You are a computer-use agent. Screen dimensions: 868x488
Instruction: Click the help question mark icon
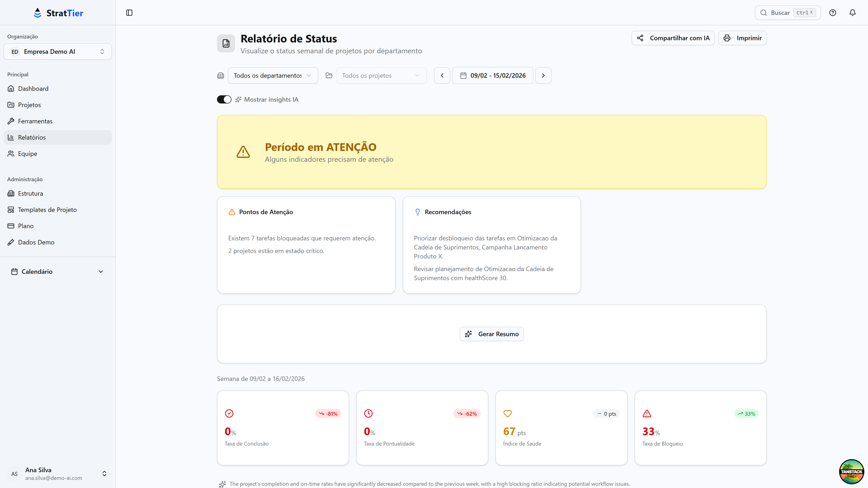click(x=833, y=12)
